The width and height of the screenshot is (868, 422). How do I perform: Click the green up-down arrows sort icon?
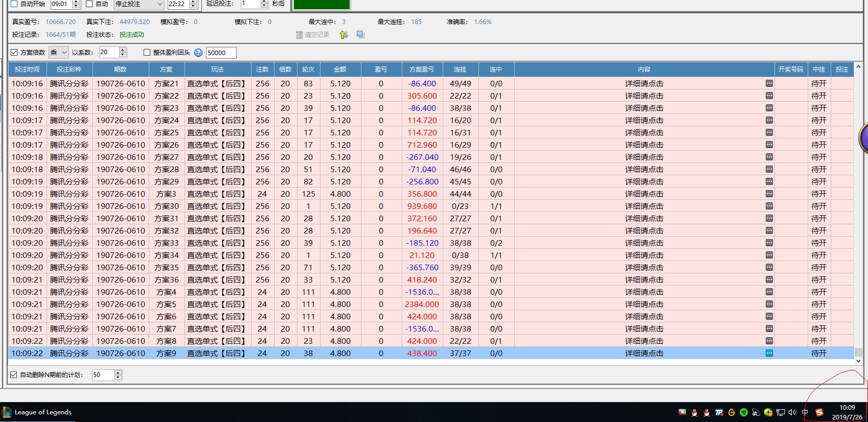(x=344, y=35)
